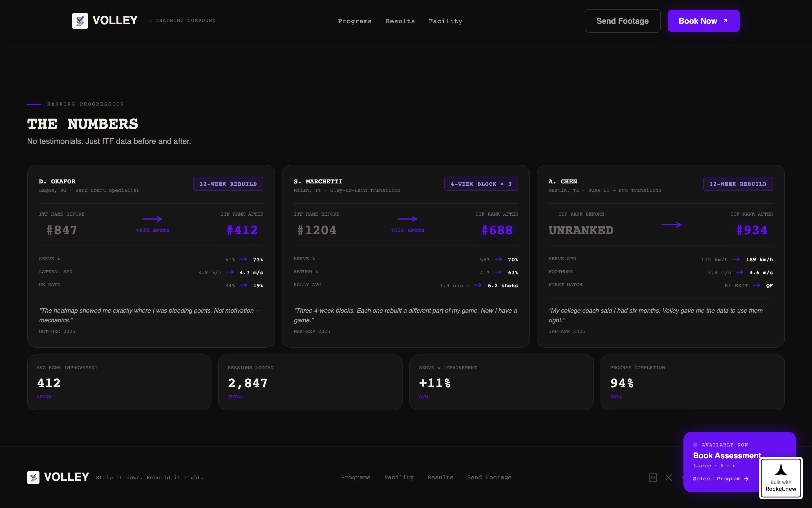Open footer Send Footage link
The image size is (812, 508).
click(489, 478)
